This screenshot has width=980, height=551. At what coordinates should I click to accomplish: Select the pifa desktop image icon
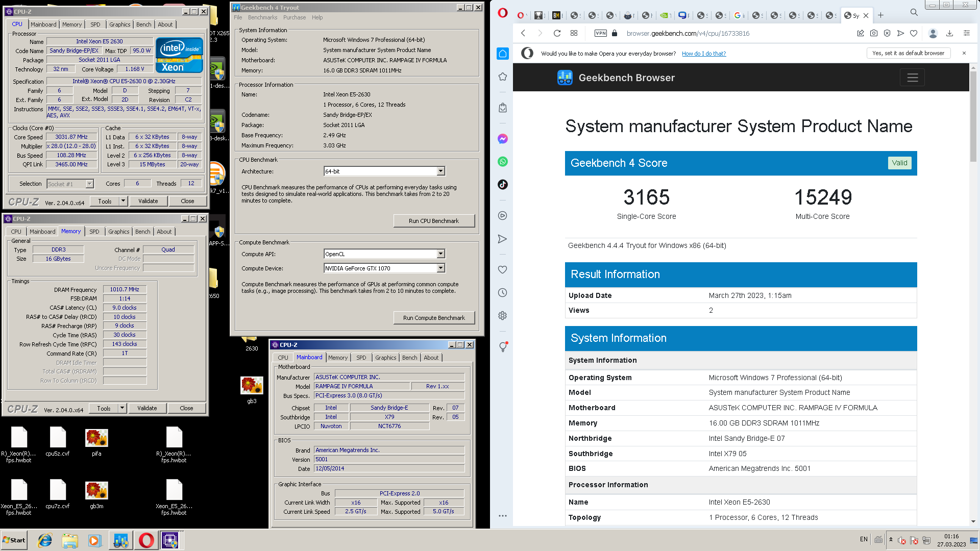[96, 441]
